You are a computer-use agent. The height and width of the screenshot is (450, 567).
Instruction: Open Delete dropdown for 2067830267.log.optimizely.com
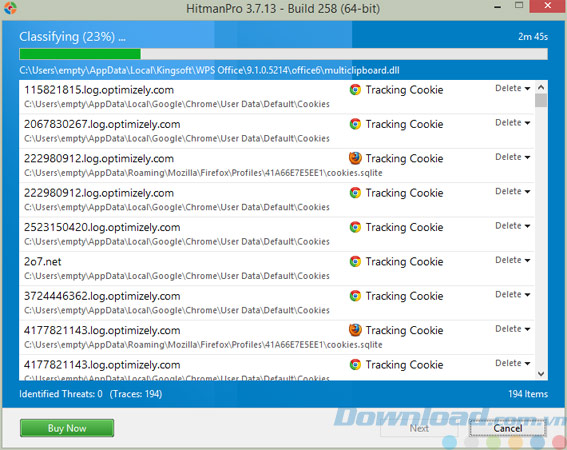pos(512,123)
